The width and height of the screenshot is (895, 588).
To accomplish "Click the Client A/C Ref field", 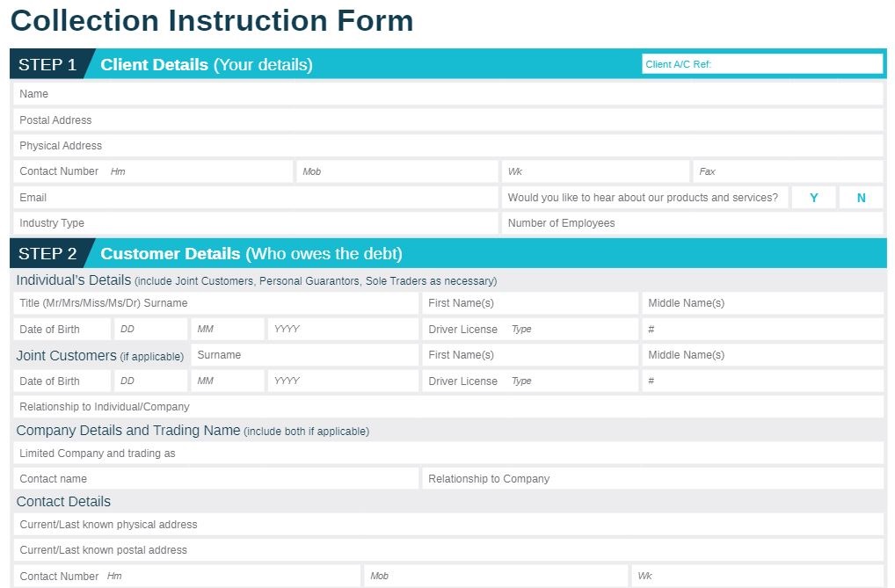I will pyautogui.click(x=762, y=64).
